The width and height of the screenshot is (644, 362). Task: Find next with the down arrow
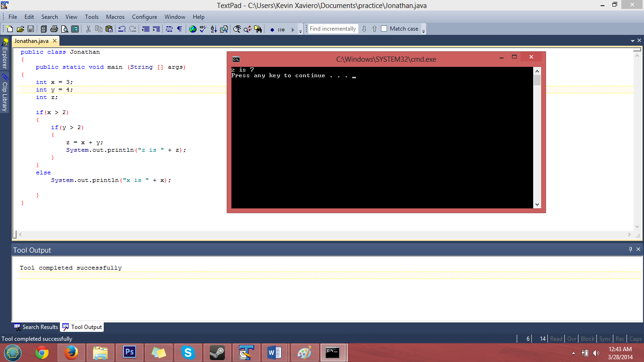pyautogui.click(x=364, y=29)
